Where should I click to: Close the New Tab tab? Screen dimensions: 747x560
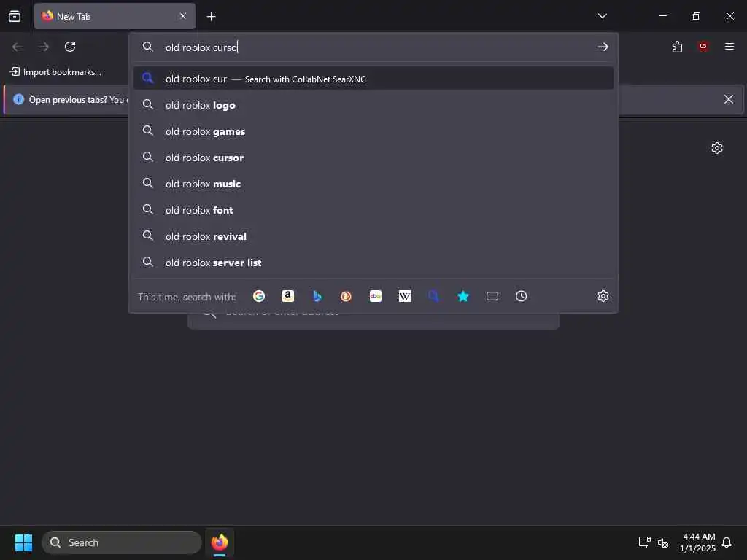click(x=183, y=16)
